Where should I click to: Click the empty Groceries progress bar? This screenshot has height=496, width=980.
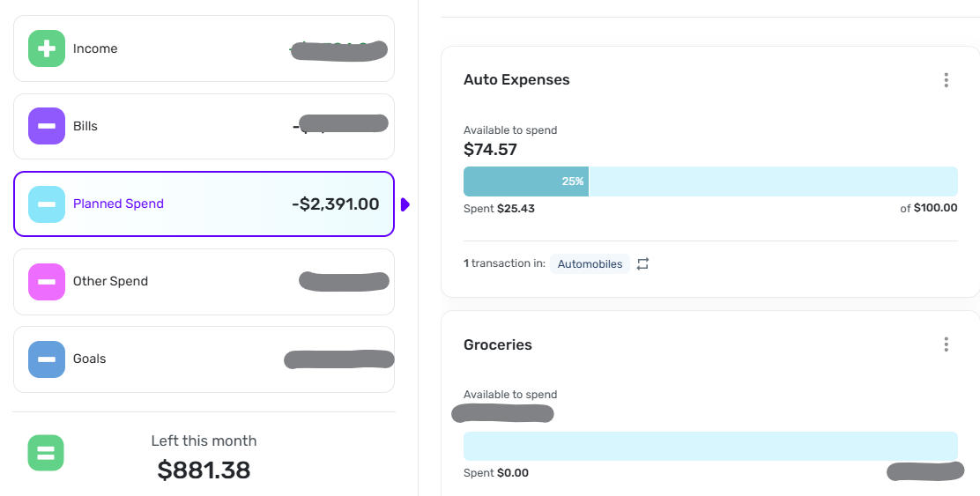click(709, 446)
